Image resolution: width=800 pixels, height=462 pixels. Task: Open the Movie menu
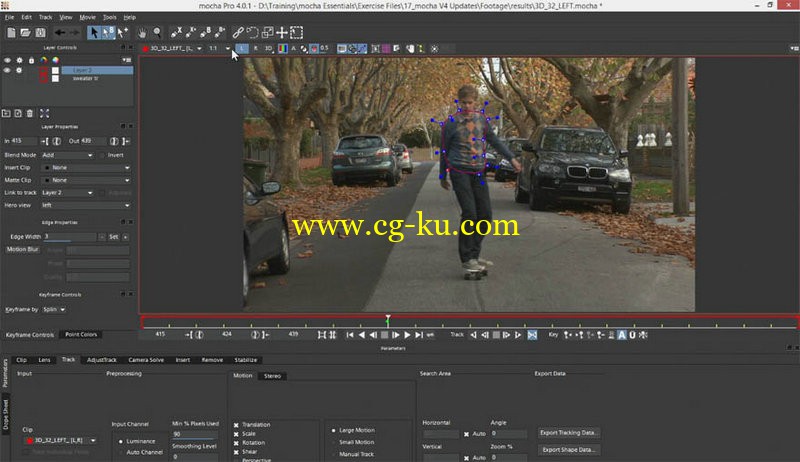tap(87, 17)
